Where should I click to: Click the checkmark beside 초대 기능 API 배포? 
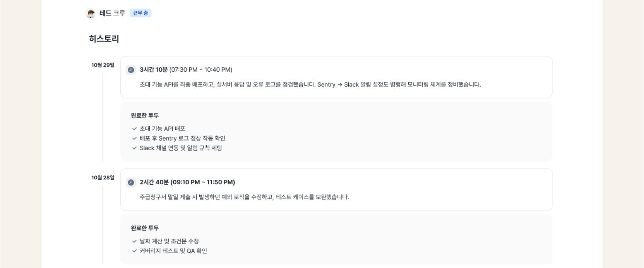point(134,129)
